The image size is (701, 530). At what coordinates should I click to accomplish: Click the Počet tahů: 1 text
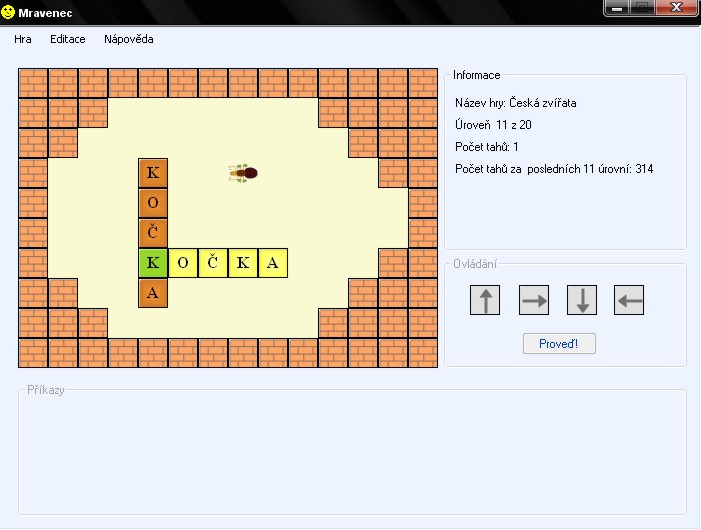tap(486, 147)
